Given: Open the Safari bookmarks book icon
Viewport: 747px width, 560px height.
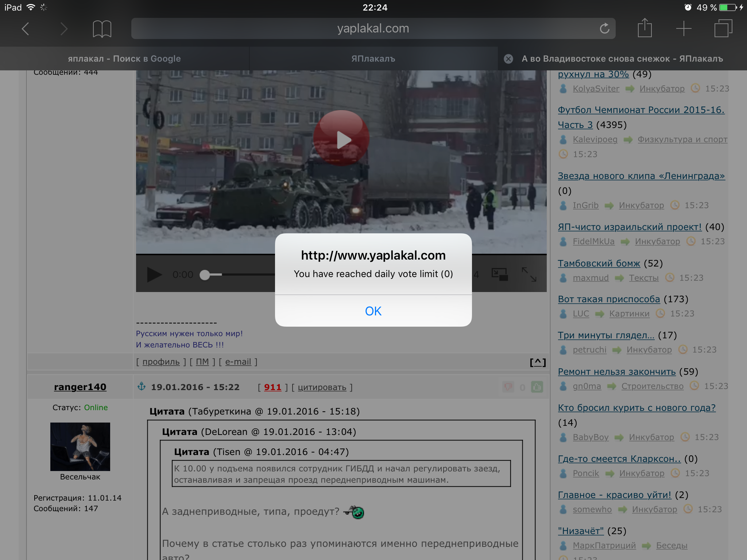Looking at the screenshot, I should click(102, 29).
